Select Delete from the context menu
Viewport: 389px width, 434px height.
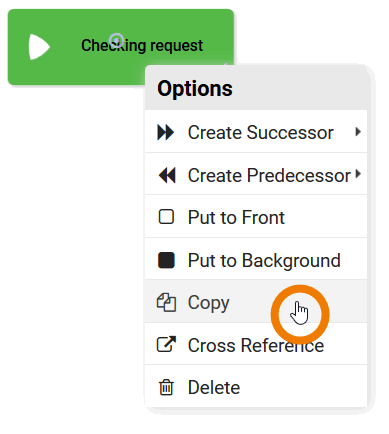click(256, 387)
